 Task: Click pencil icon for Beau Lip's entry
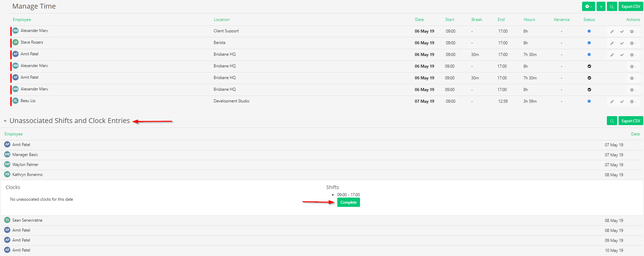612,102
